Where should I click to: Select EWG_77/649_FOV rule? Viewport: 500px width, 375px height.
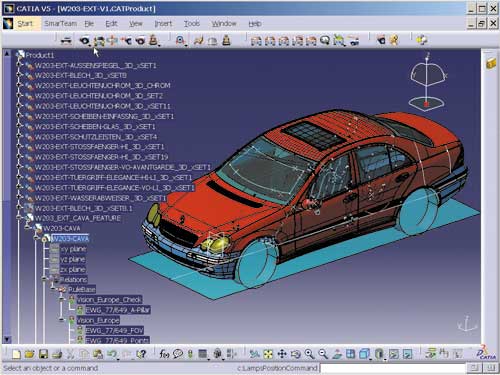[x=114, y=330]
